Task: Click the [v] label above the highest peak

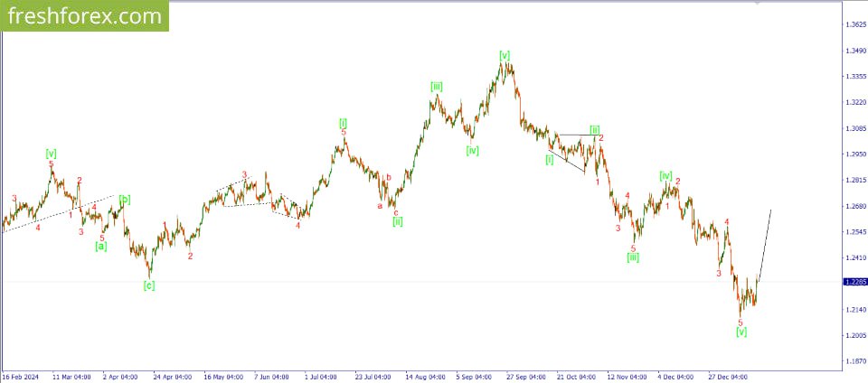Action: (505, 55)
